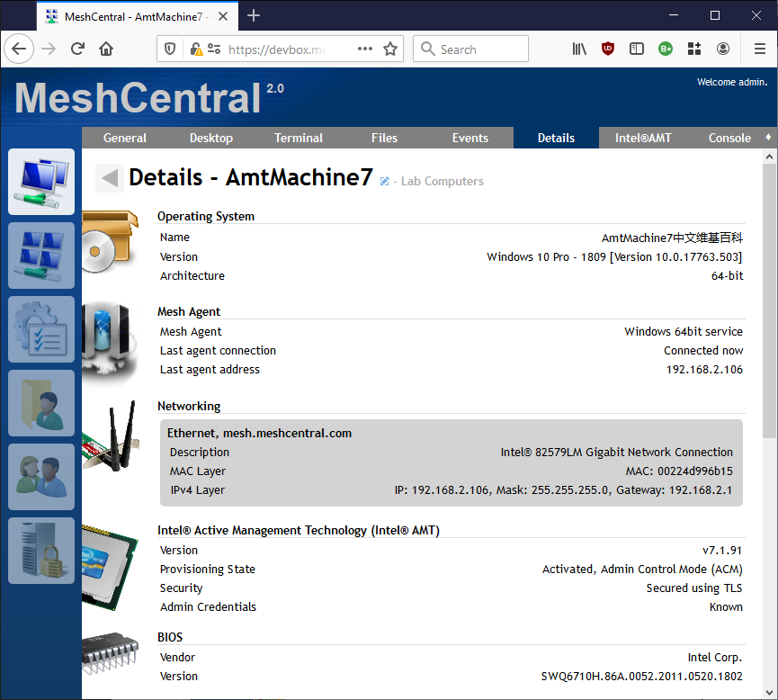Reload the page with the refresh icon

point(77,49)
